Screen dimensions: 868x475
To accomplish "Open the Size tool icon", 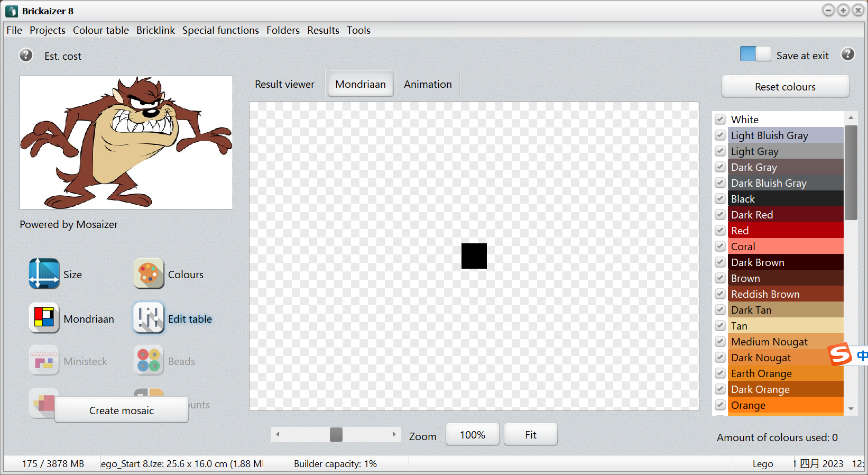I will (44, 273).
